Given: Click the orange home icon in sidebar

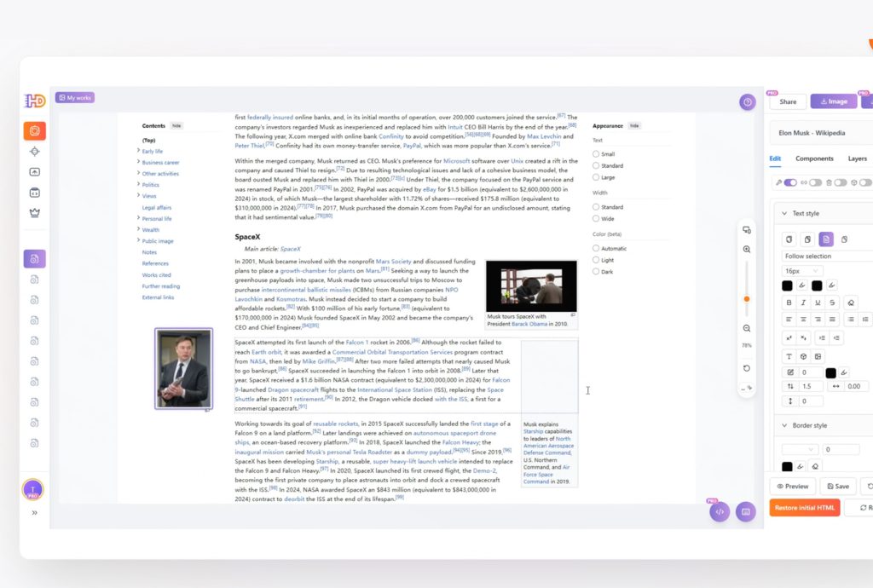Looking at the screenshot, I should tap(35, 130).
